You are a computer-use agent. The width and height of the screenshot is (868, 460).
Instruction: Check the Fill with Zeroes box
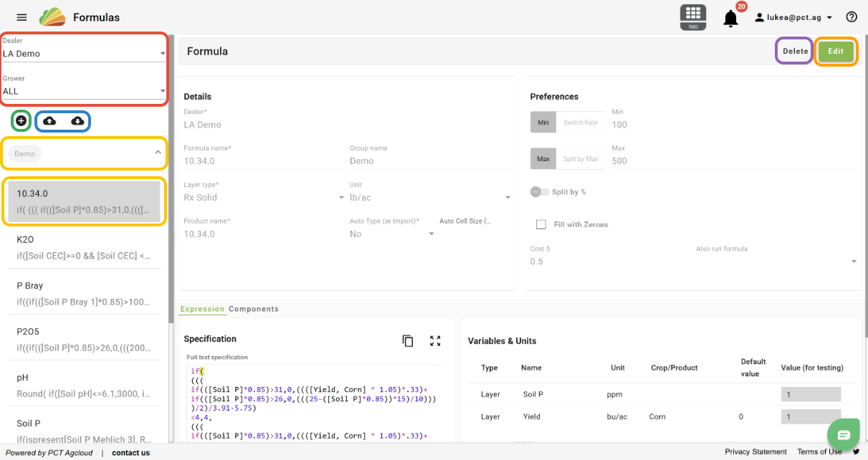coord(541,224)
